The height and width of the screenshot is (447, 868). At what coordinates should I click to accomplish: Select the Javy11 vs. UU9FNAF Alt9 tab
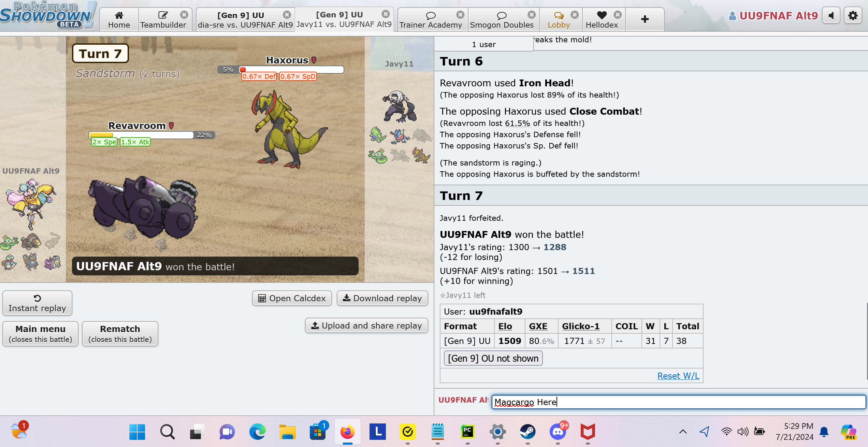click(x=344, y=20)
